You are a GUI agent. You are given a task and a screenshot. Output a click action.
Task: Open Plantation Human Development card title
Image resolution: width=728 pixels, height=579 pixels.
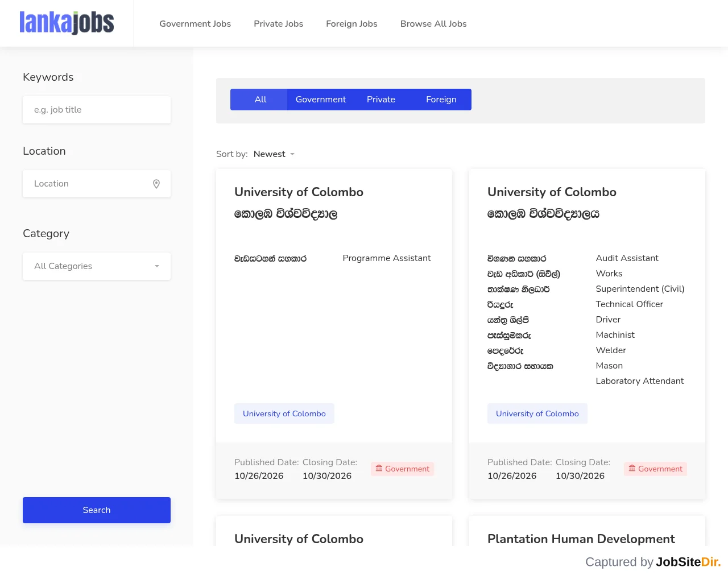tap(581, 539)
